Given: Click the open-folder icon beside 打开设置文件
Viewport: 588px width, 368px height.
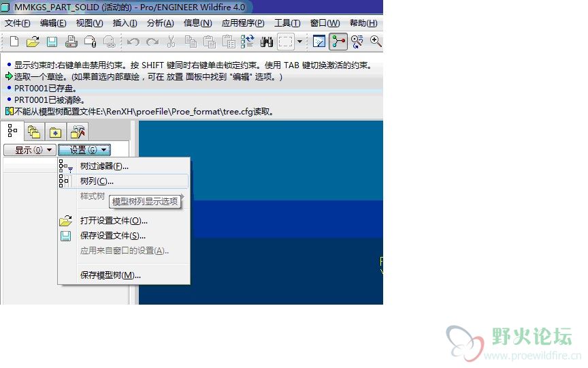Looking at the screenshot, I should 65,220.
